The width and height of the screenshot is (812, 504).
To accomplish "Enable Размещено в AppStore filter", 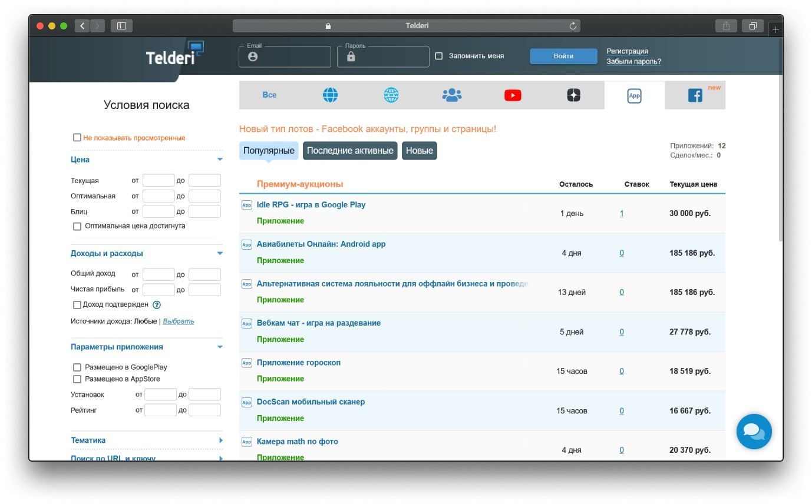I will pyautogui.click(x=77, y=379).
